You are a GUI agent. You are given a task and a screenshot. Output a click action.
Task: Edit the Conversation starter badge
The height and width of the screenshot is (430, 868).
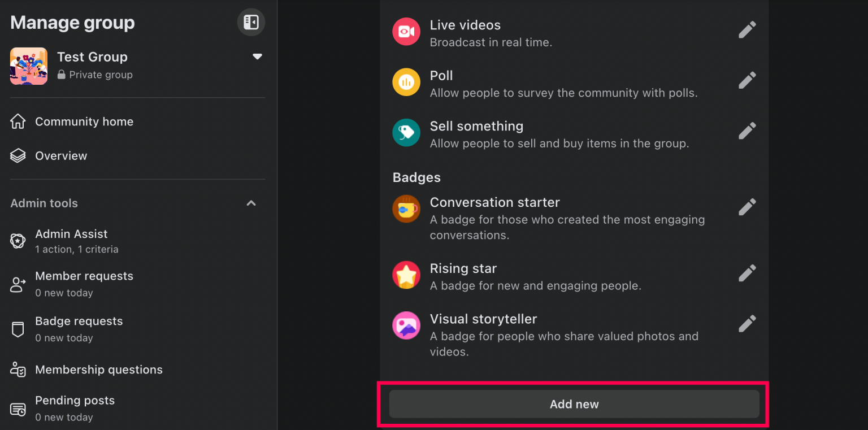pyautogui.click(x=747, y=206)
